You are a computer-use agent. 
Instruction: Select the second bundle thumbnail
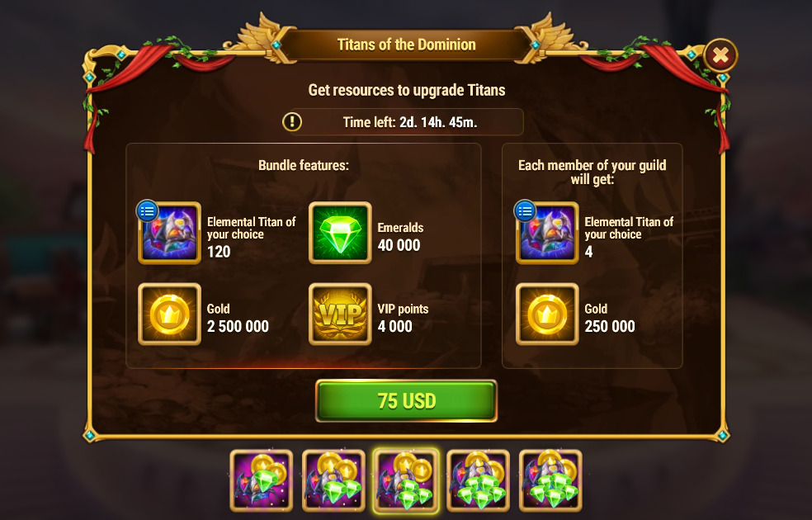pyautogui.click(x=333, y=480)
